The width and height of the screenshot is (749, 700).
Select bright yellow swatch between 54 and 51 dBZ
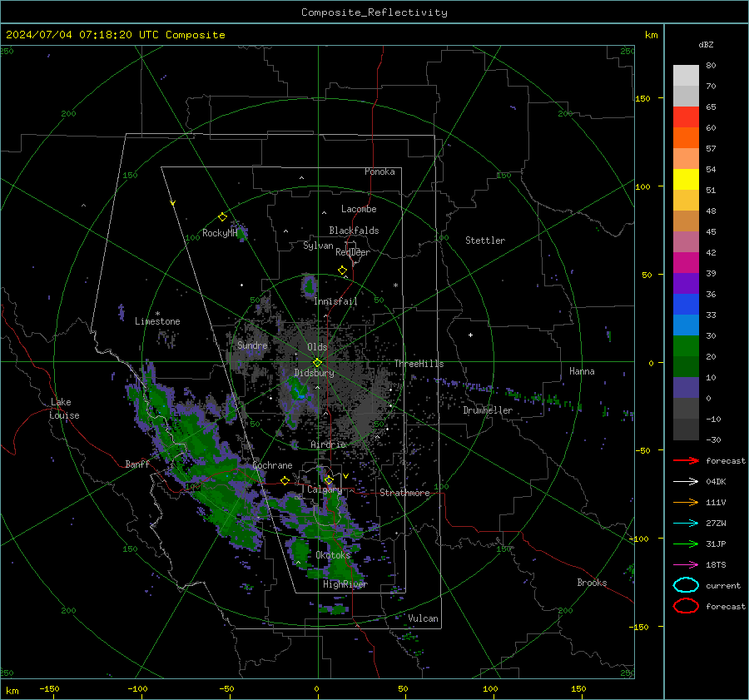(x=686, y=180)
